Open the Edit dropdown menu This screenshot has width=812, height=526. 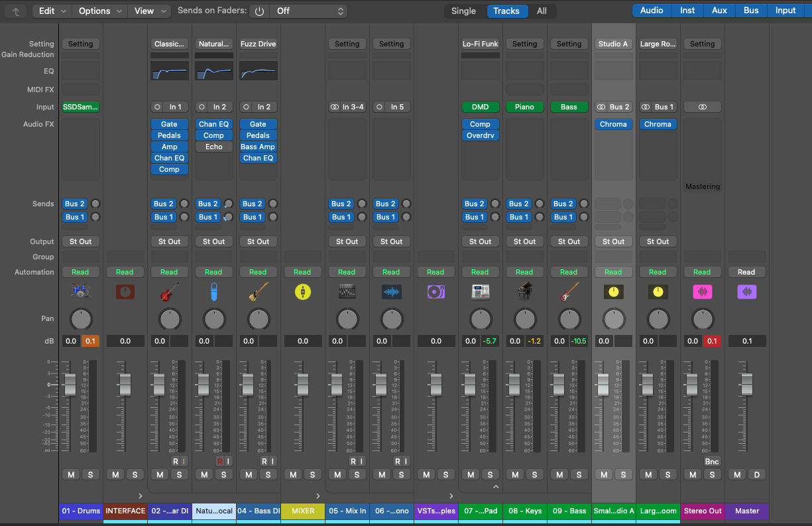(x=52, y=11)
